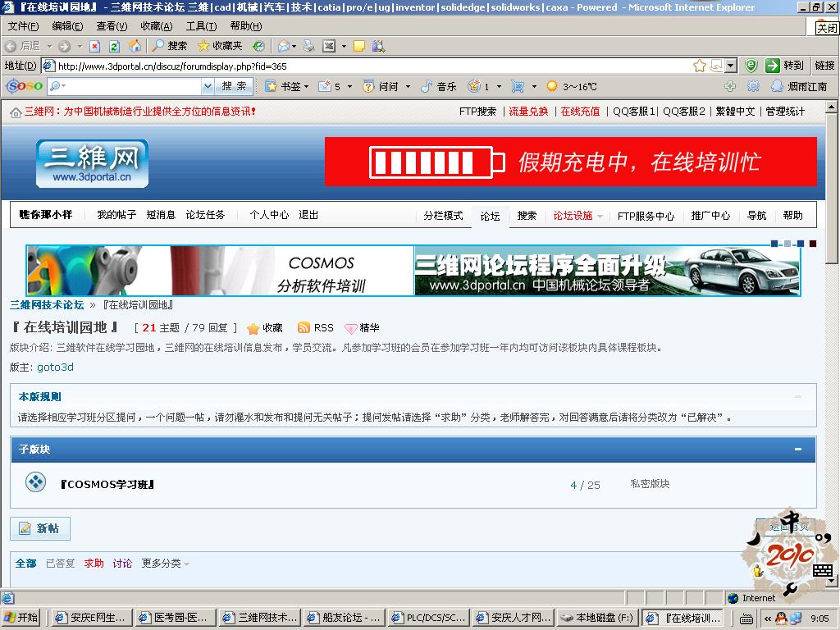Open the IE Search (搜索) toolbar button
Image resolution: width=840 pixels, height=630 pixels.
(x=169, y=46)
